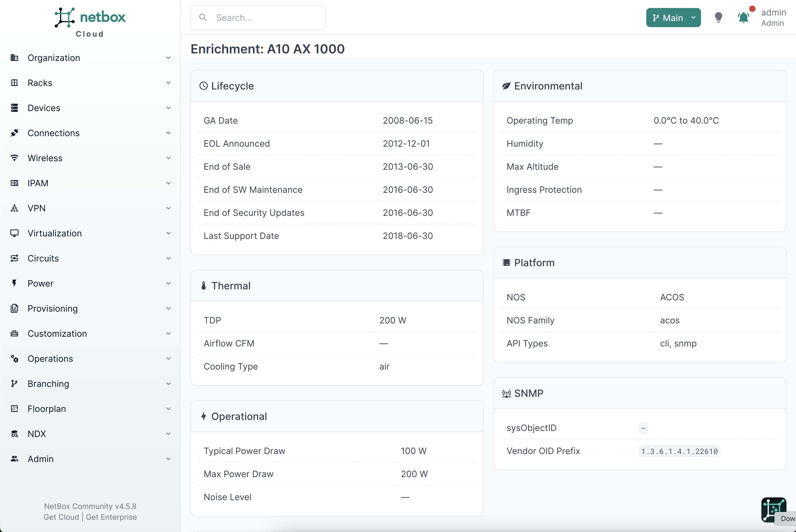Expand the Admin menu chevron
The width and height of the screenshot is (796, 532).
click(168, 459)
